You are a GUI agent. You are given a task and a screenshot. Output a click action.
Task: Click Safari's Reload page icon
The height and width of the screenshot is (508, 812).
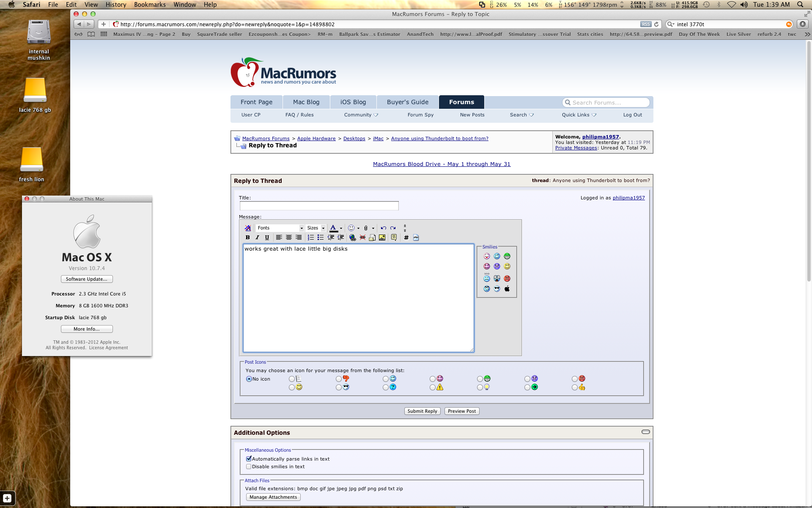[656, 24]
